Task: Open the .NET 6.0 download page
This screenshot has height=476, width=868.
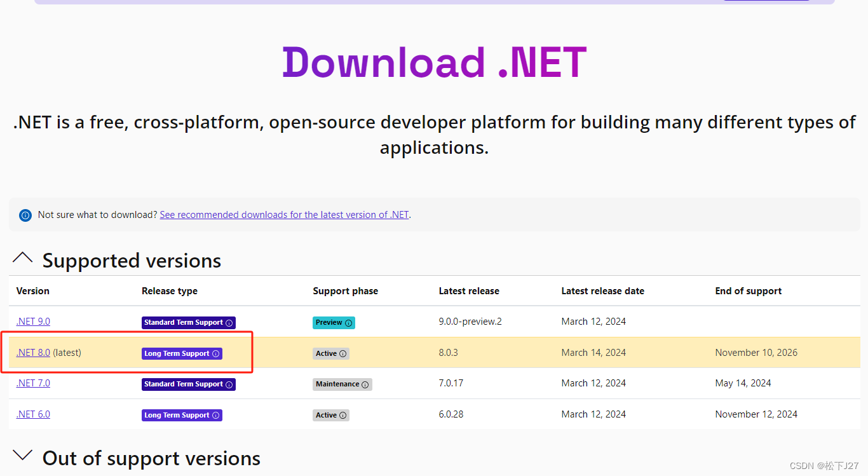Action: pos(33,414)
